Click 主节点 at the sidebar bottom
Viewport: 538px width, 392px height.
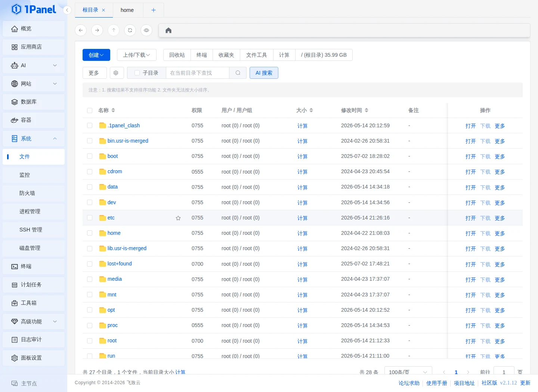[24, 383]
